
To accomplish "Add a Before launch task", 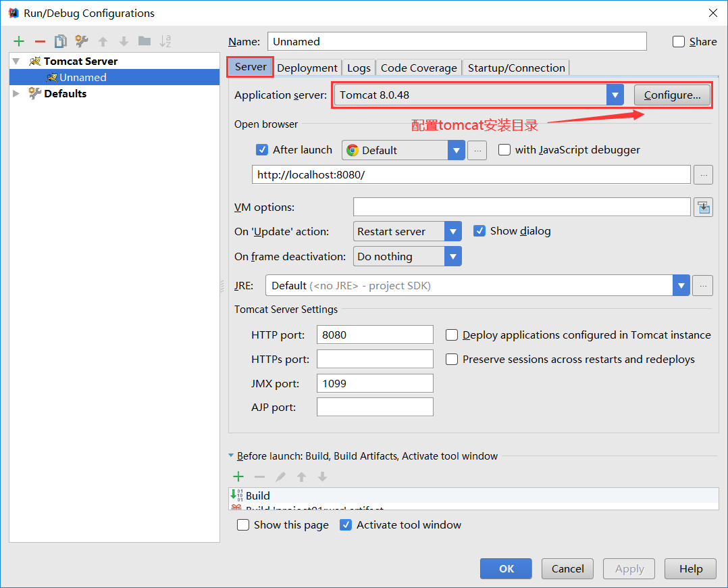I will click(238, 476).
